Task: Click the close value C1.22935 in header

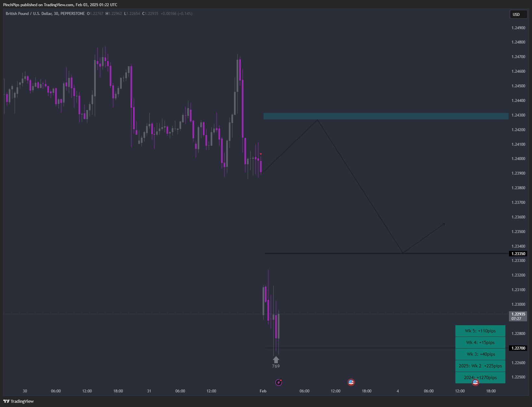Action: click(150, 14)
